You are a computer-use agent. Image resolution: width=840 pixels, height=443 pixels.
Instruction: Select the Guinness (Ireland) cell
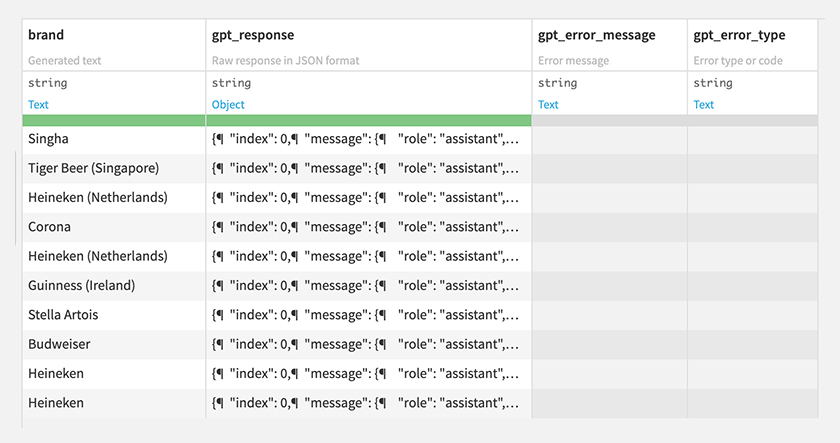pyautogui.click(x=114, y=286)
